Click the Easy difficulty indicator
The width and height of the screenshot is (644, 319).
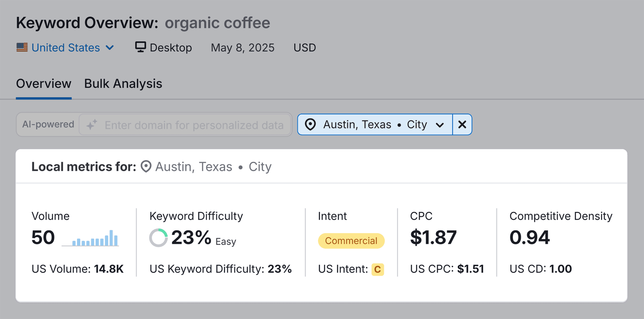click(226, 242)
